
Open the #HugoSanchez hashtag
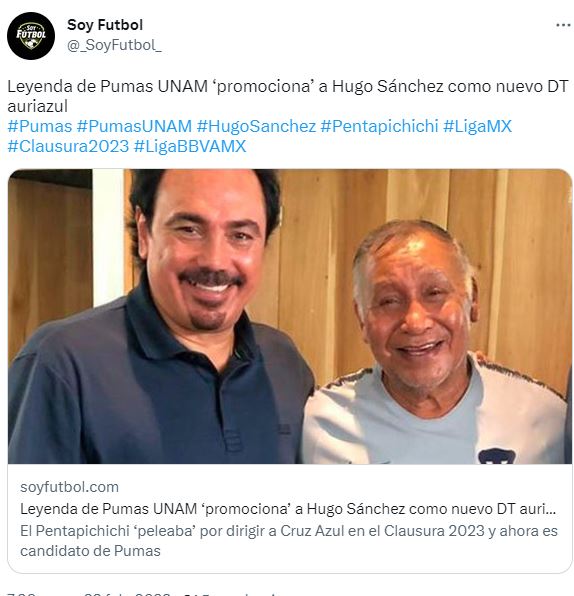(256, 126)
